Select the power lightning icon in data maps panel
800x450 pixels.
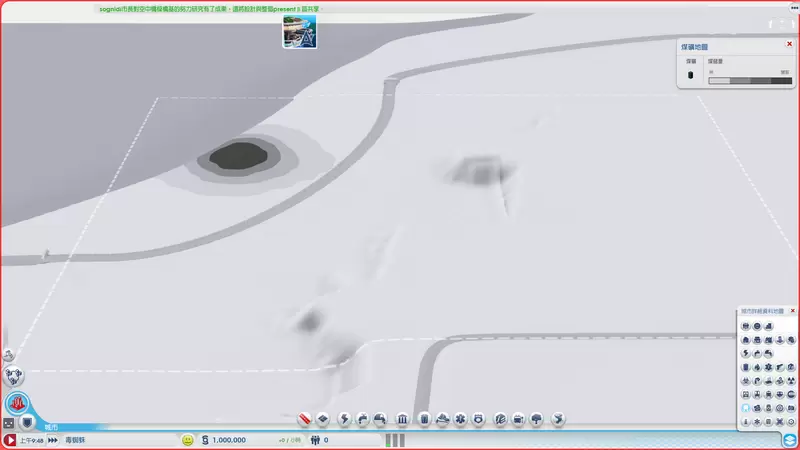click(x=746, y=353)
